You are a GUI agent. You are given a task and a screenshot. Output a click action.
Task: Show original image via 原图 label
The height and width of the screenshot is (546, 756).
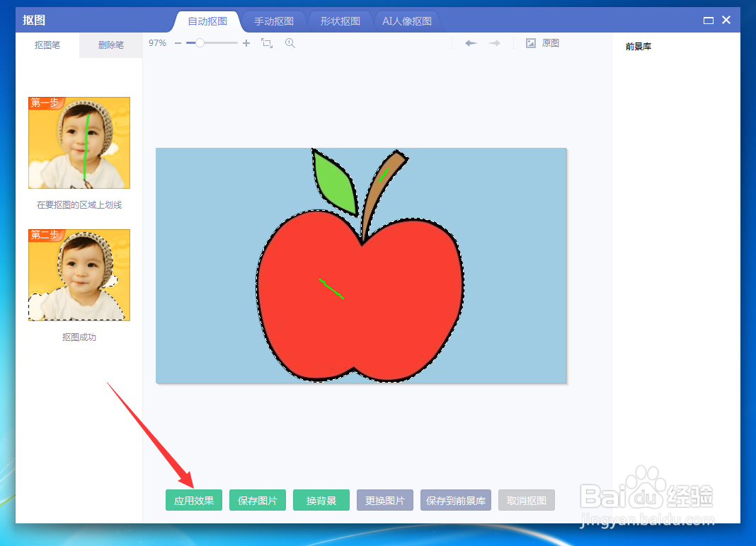pyautogui.click(x=550, y=43)
